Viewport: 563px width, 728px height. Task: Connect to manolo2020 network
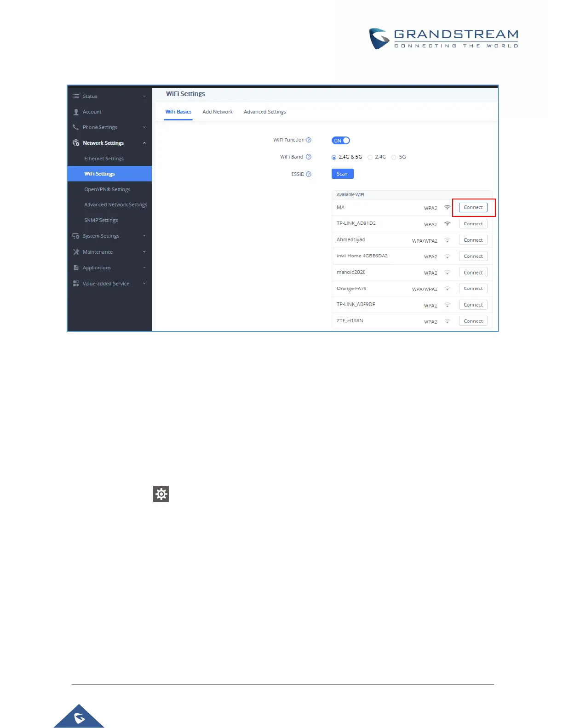click(x=473, y=273)
